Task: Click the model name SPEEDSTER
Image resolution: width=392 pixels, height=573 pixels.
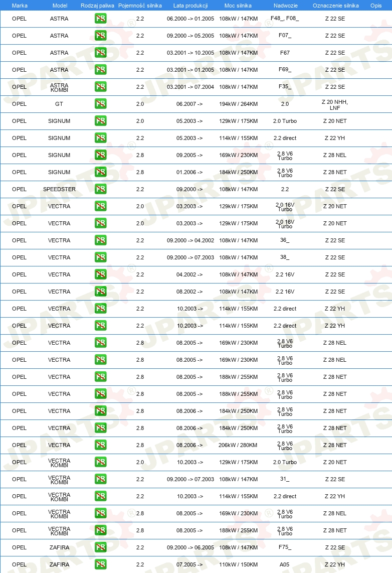Action: click(x=59, y=189)
